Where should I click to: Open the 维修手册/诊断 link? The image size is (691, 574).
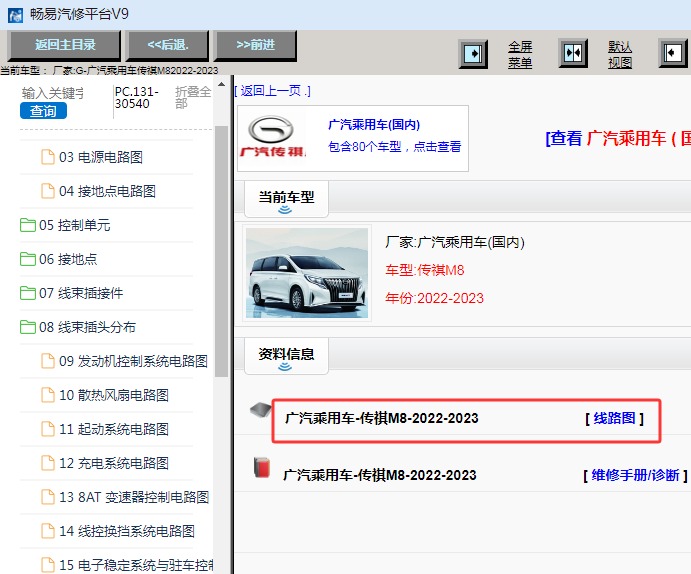point(635,475)
